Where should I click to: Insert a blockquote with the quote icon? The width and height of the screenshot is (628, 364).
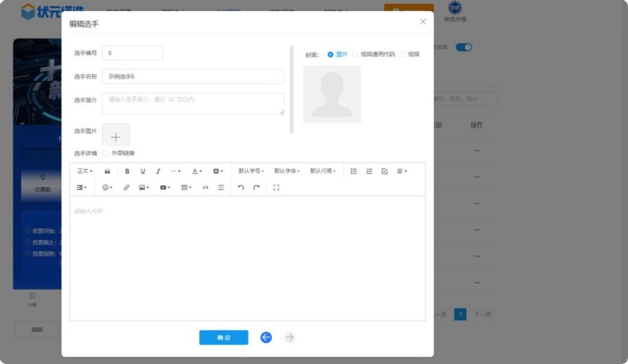[x=107, y=172]
